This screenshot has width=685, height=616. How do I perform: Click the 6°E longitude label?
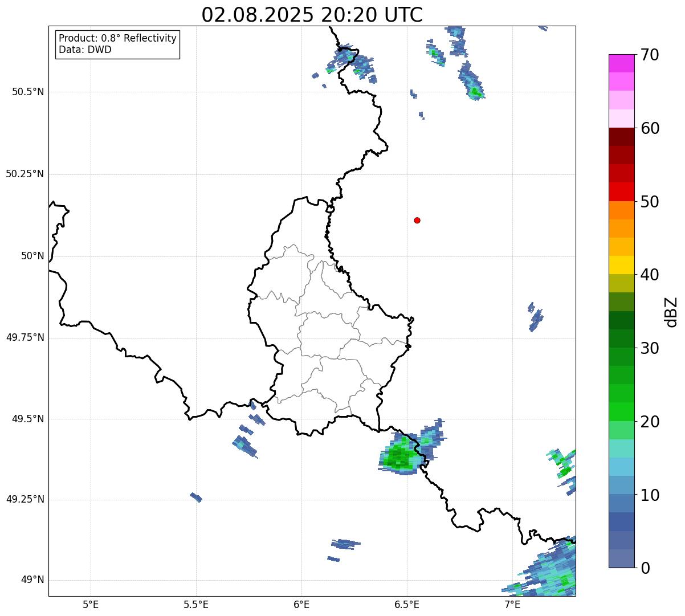[301, 604]
